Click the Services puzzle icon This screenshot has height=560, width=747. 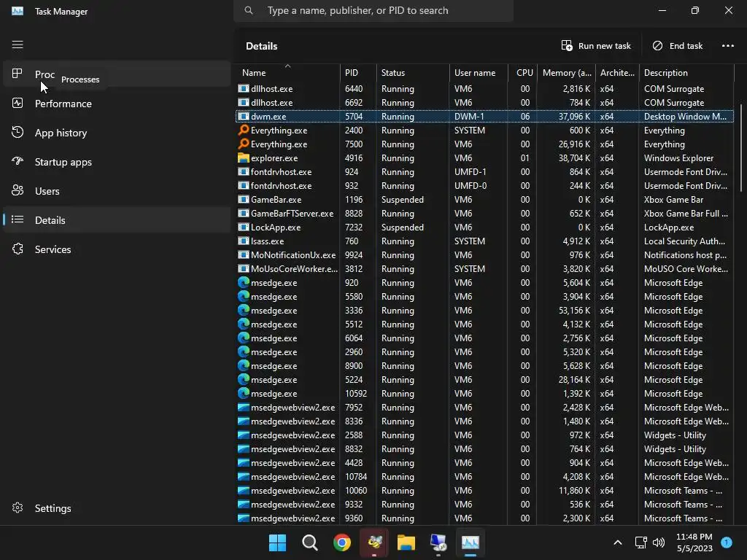pyautogui.click(x=18, y=249)
